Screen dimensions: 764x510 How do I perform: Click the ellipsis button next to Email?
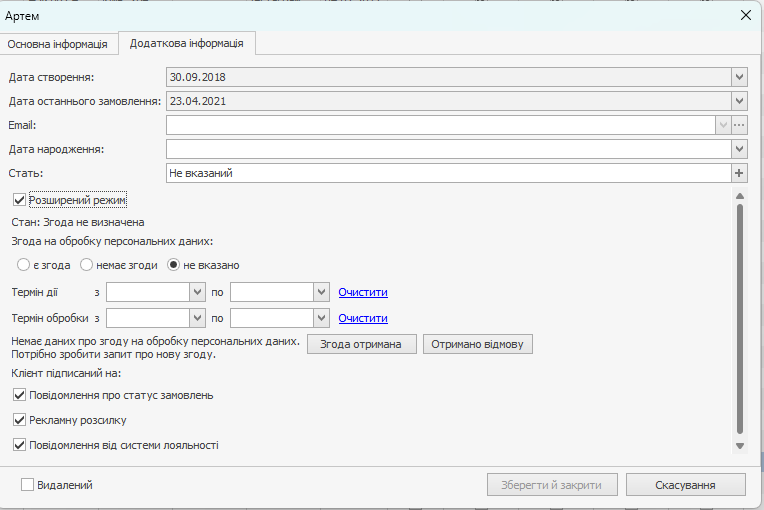(x=740, y=125)
